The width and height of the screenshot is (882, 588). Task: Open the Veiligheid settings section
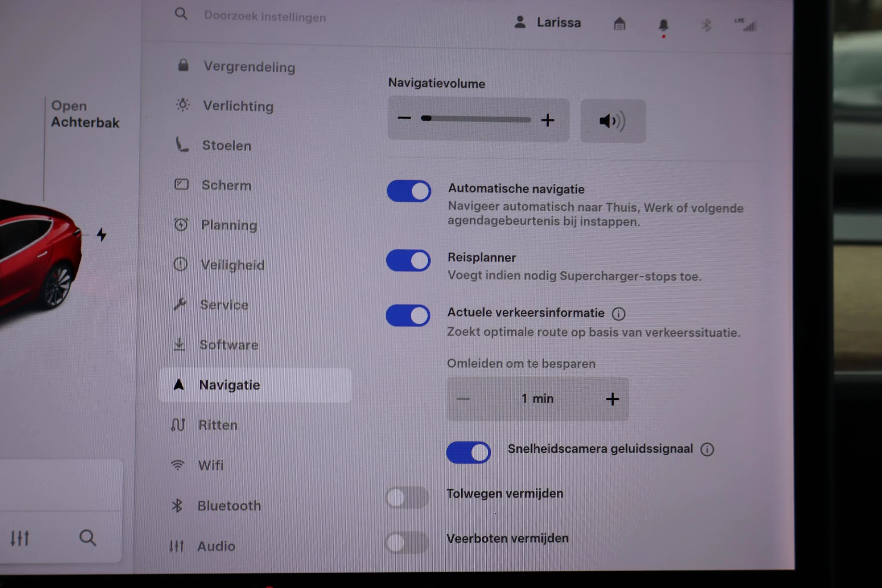[x=180, y=264]
